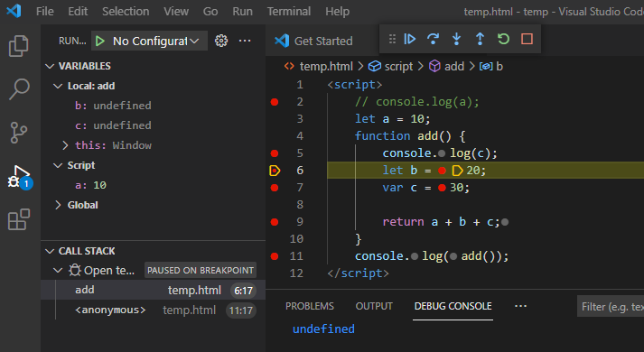Open the Search view in activity bar
The width and height of the screenshot is (644, 352).
(18, 89)
